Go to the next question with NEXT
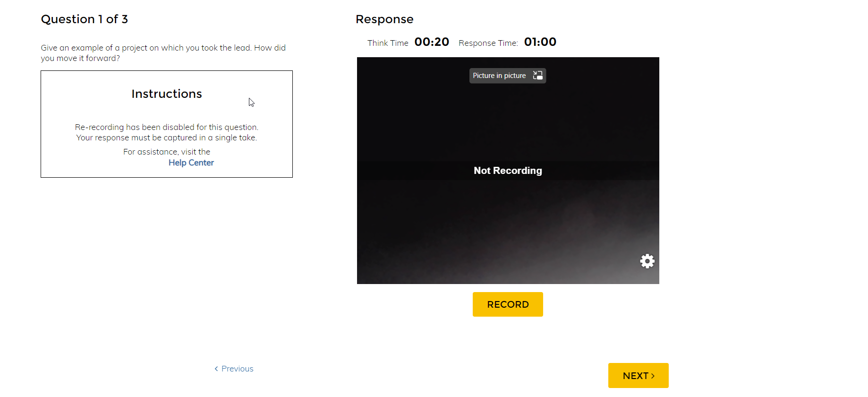Image resolution: width=868 pixels, height=397 pixels. [638, 376]
